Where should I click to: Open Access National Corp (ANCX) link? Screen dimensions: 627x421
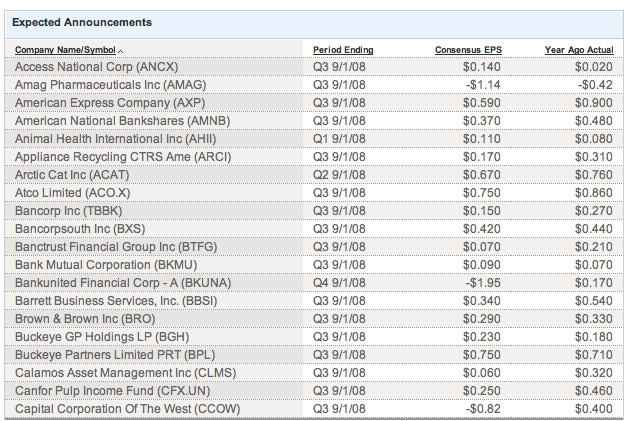[x=96, y=66]
